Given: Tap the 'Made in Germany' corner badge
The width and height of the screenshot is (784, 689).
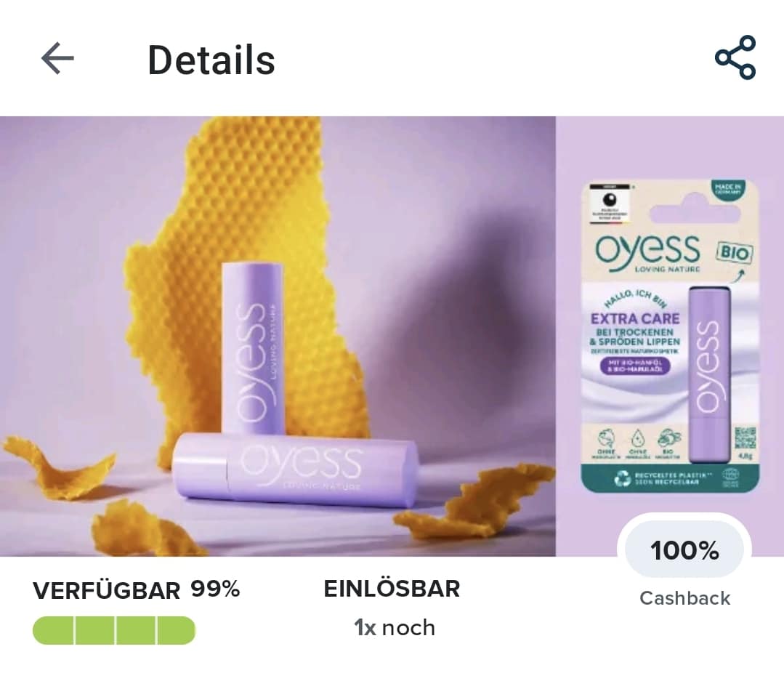Looking at the screenshot, I should pos(728,190).
